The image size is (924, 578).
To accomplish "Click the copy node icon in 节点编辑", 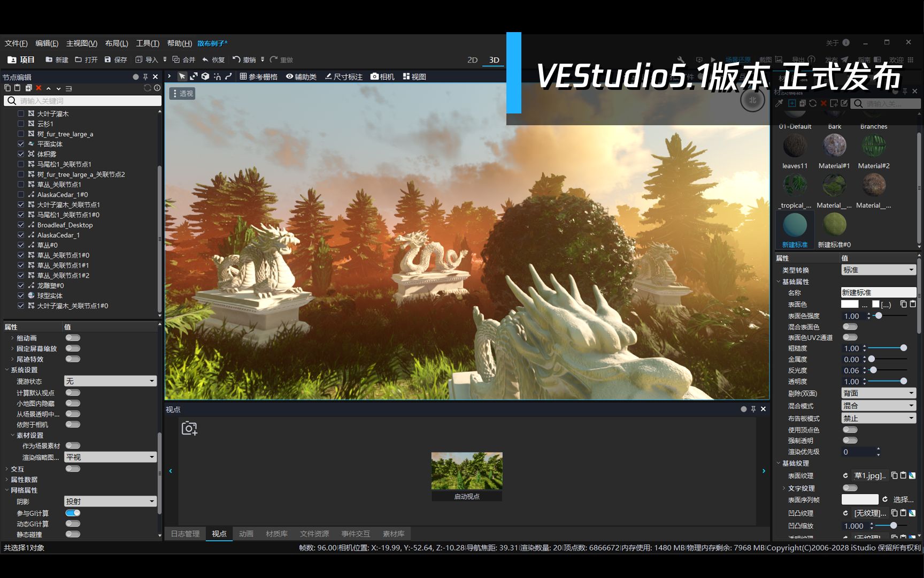I will coord(7,88).
